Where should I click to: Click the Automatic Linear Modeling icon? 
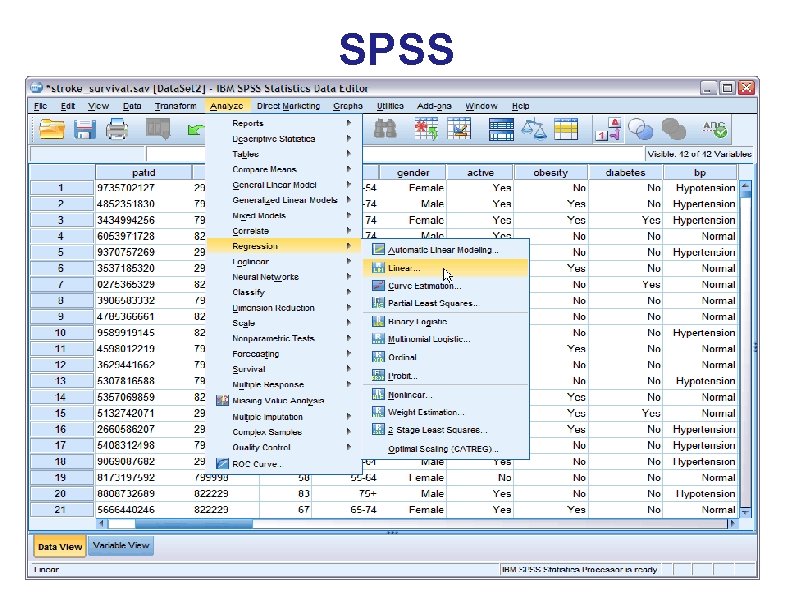378,249
